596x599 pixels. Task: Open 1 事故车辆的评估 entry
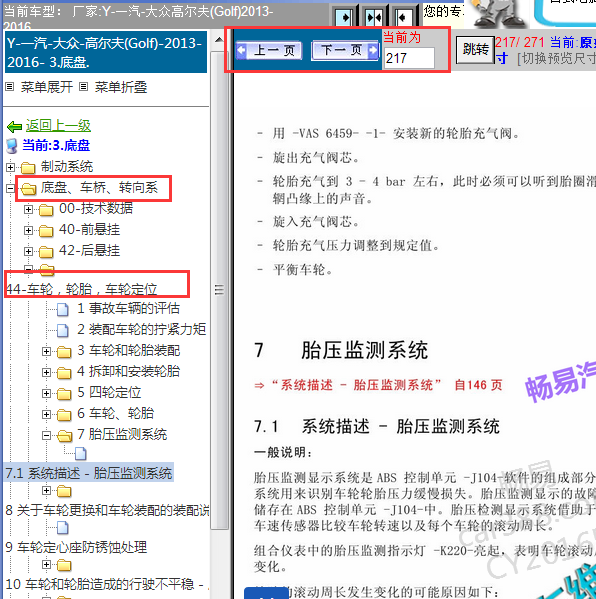[128, 309]
